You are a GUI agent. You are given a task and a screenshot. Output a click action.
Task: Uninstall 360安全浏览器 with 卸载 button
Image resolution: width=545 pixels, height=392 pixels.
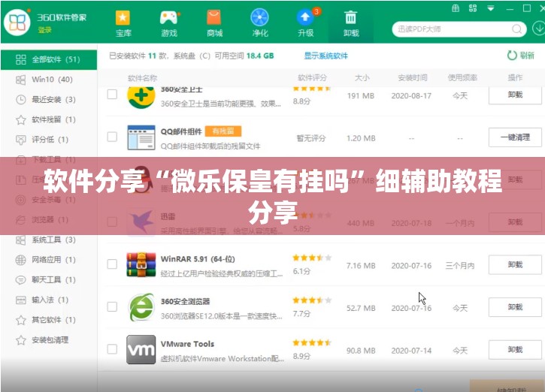click(x=515, y=307)
